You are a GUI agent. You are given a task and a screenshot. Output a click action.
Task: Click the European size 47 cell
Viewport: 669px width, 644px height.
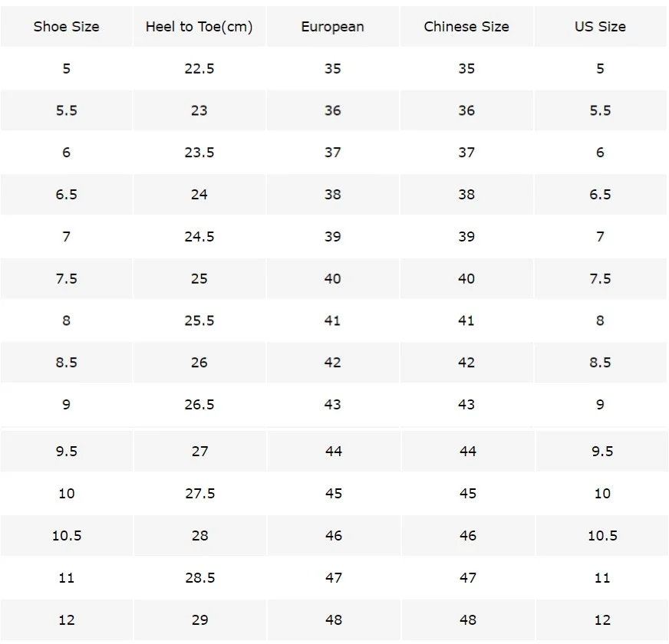pyautogui.click(x=333, y=577)
